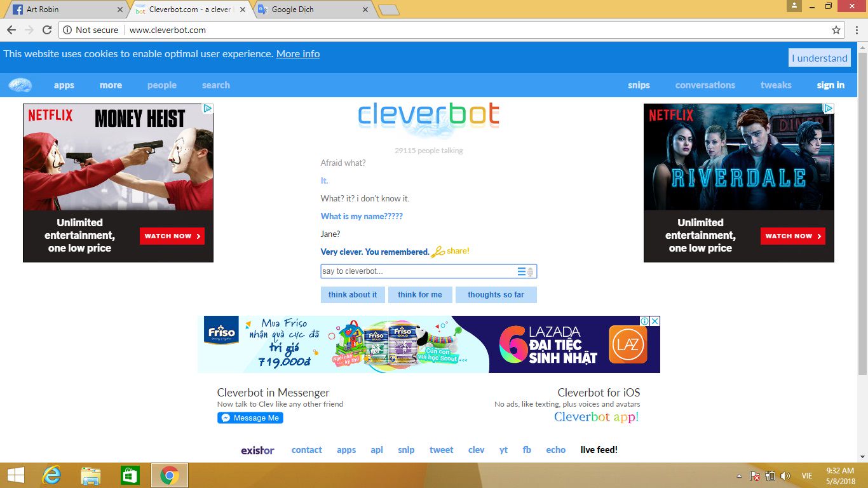Click the AdChoices icon on the Riverdale ad

pyautogui.click(x=829, y=109)
